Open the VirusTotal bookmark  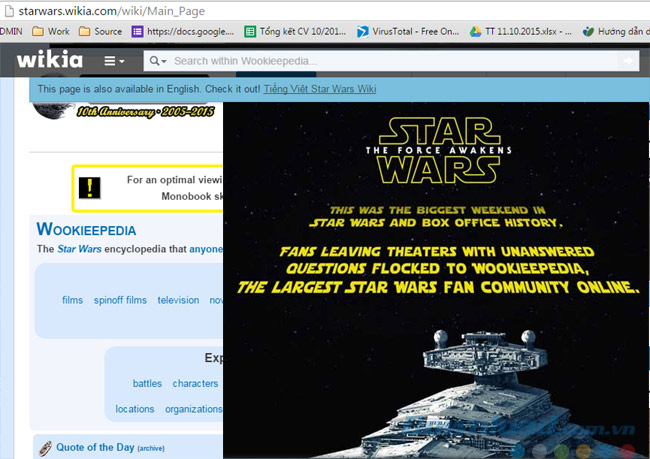coord(408,32)
